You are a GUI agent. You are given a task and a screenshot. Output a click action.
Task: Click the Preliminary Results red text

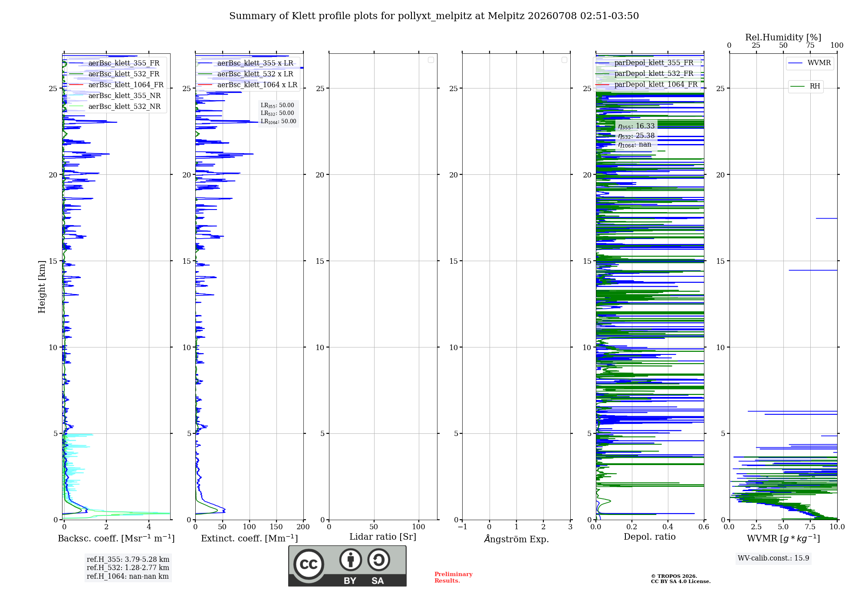454,577
